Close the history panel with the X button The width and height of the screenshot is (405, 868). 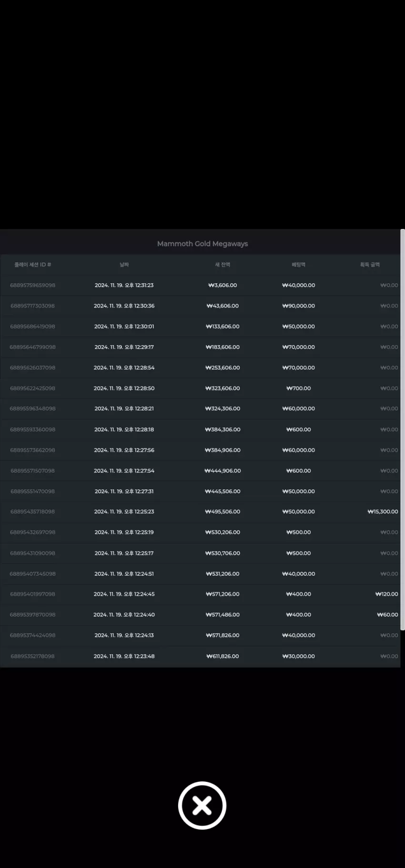[x=202, y=805]
